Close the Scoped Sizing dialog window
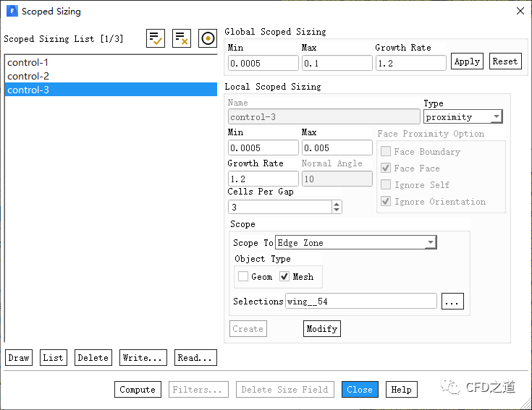The image size is (532, 410). point(520,11)
